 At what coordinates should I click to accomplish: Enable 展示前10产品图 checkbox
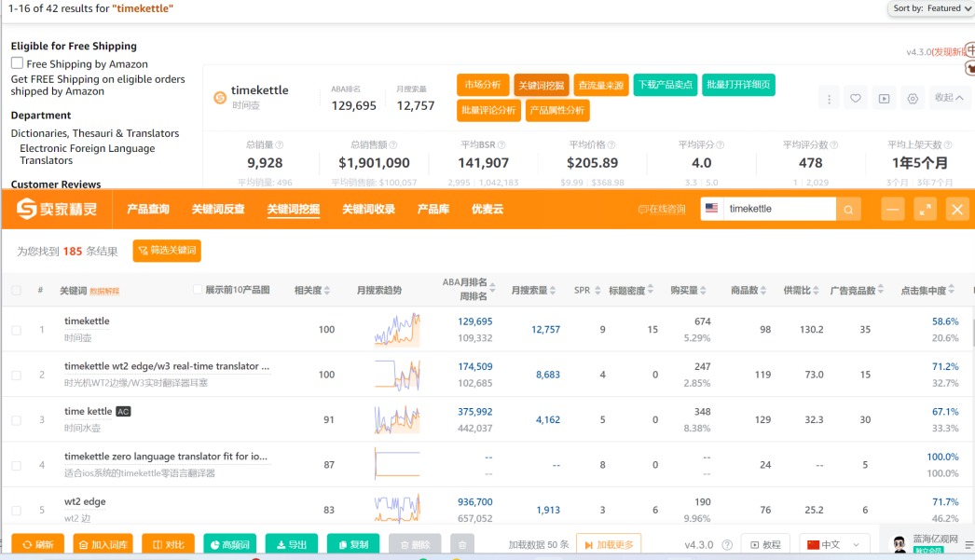pos(197,290)
